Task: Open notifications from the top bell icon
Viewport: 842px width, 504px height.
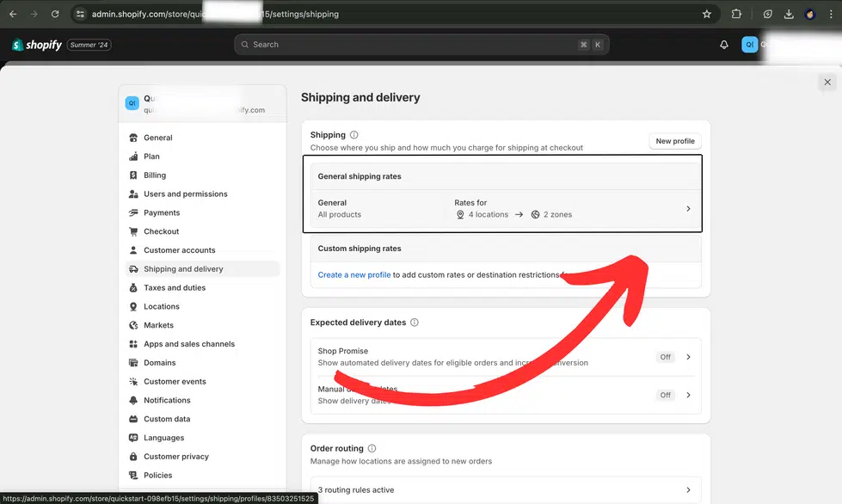Action: (723, 44)
